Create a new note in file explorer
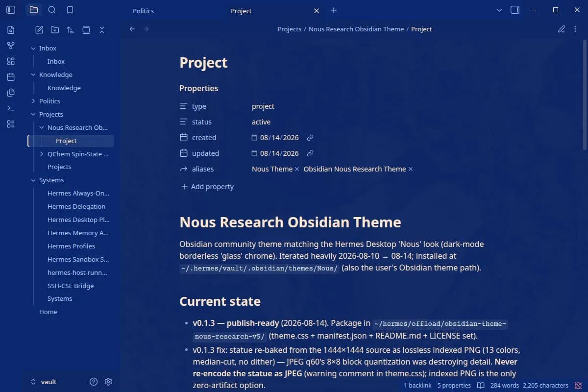 (39, 30)
